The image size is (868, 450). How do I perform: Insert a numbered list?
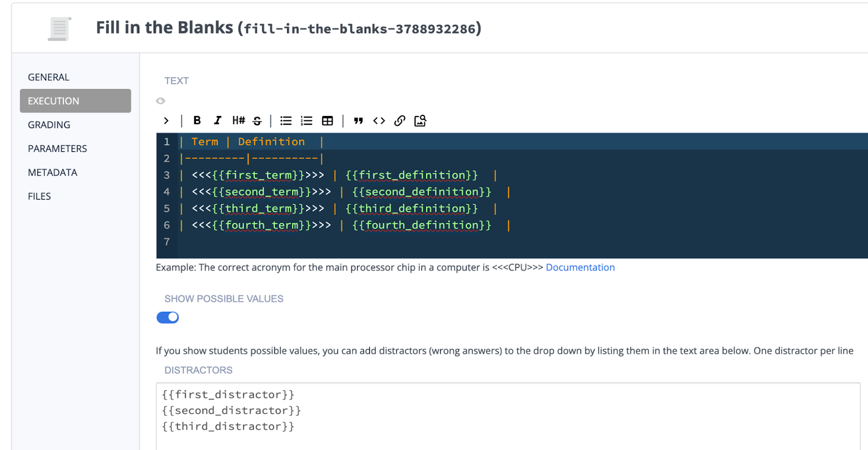click(x=307, y=120)
